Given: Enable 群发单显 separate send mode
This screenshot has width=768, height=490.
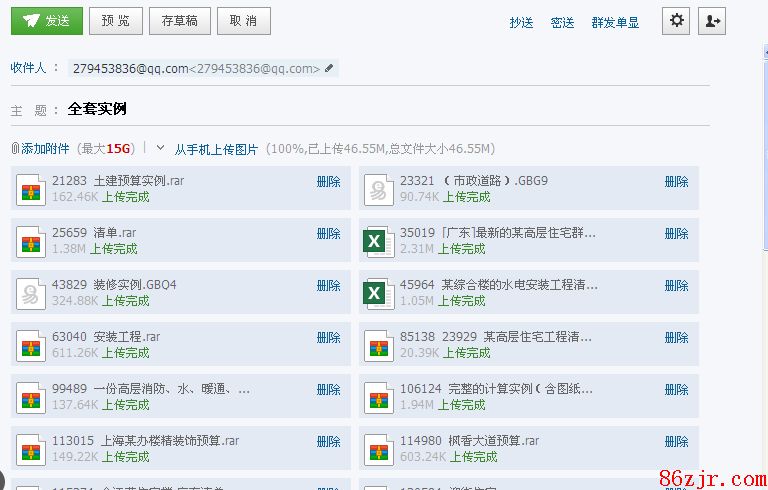Looking at the screenshot, I should (x=615, y=22).
